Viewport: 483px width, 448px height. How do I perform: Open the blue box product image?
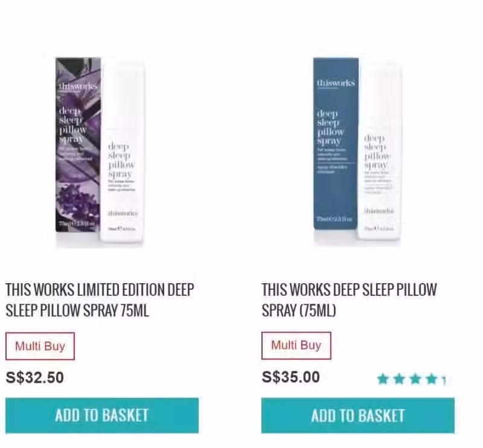(336, 143)
